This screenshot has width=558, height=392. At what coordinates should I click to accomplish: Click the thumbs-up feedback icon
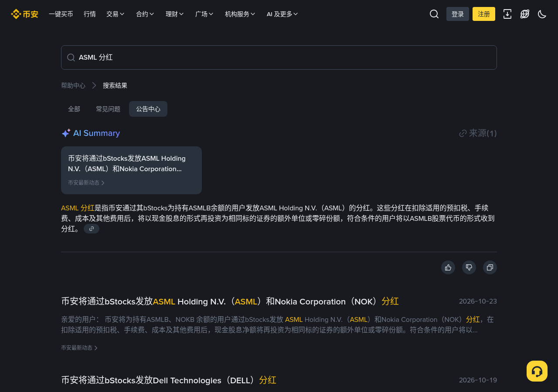point(448,267)
